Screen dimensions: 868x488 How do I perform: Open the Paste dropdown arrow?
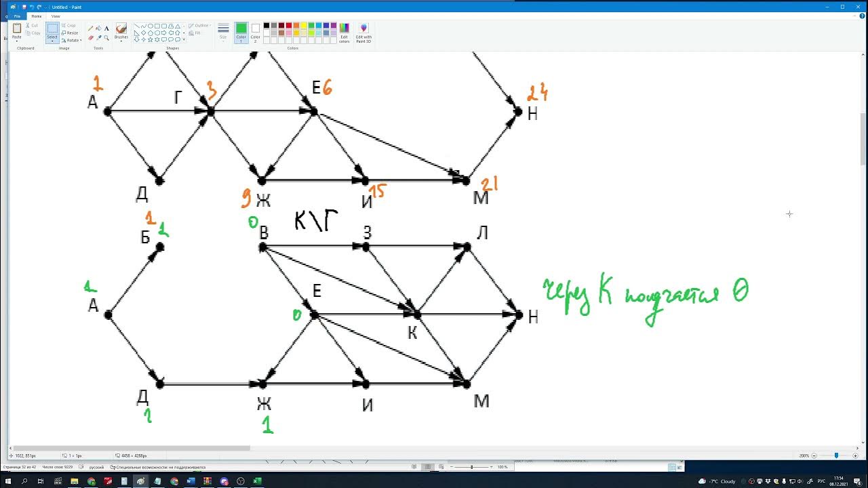click(x=17, y=41)
